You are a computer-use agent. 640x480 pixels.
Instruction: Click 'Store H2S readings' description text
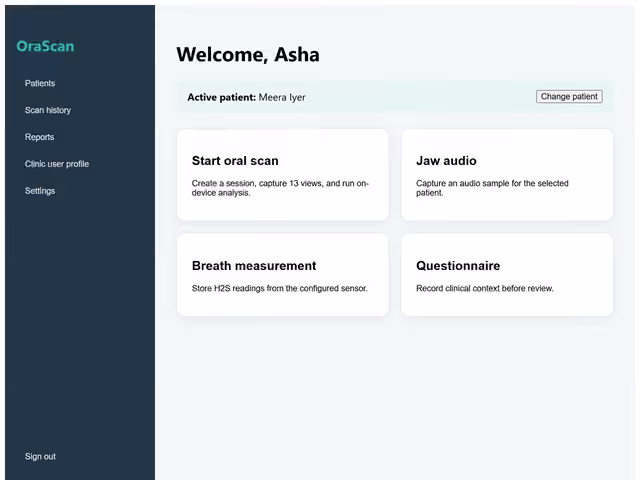(280, 288)
